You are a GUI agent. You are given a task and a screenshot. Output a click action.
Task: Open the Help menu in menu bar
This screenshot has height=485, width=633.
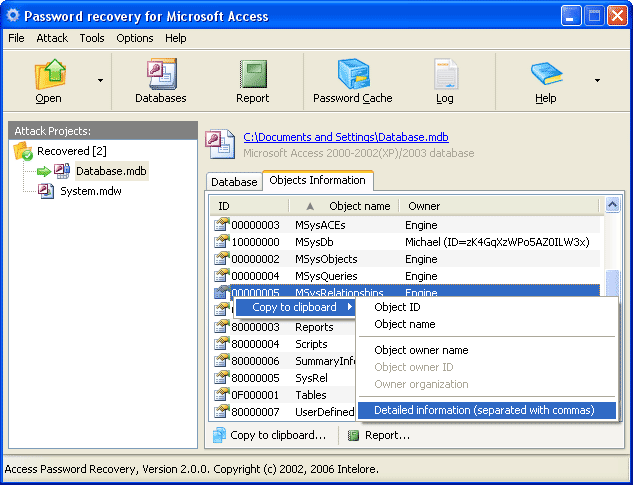coord(176,38)
